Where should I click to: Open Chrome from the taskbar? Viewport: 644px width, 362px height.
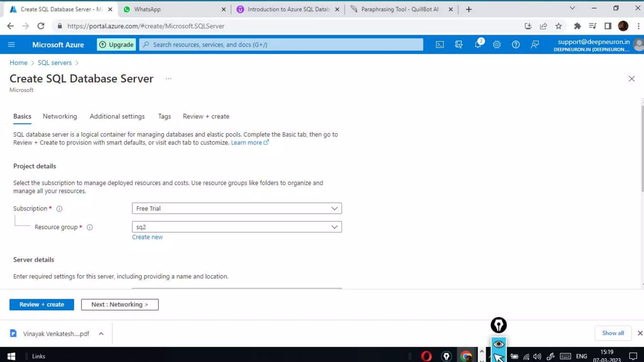[x=466, y=356]
